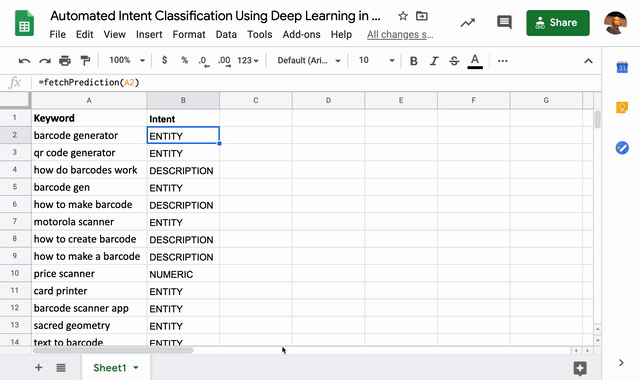Open the Edit menu
This screenshot has height=380, width=640.
click(x=84, y=35)
